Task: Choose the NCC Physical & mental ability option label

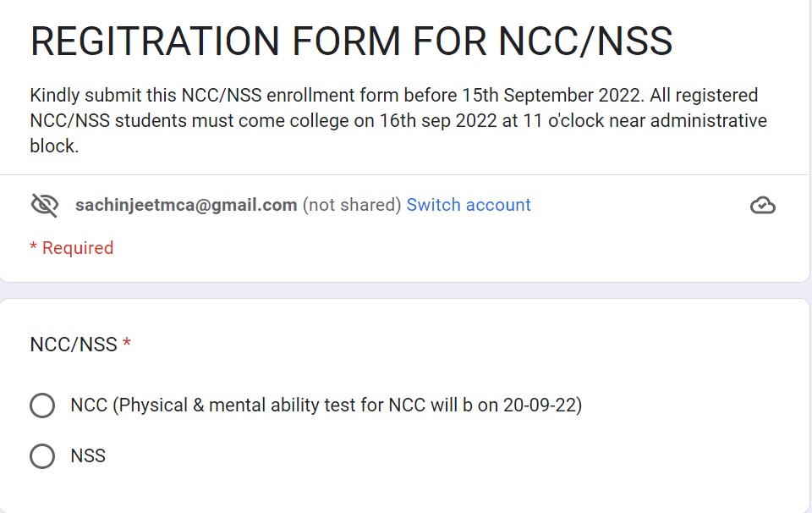Action: click(326, 405)
